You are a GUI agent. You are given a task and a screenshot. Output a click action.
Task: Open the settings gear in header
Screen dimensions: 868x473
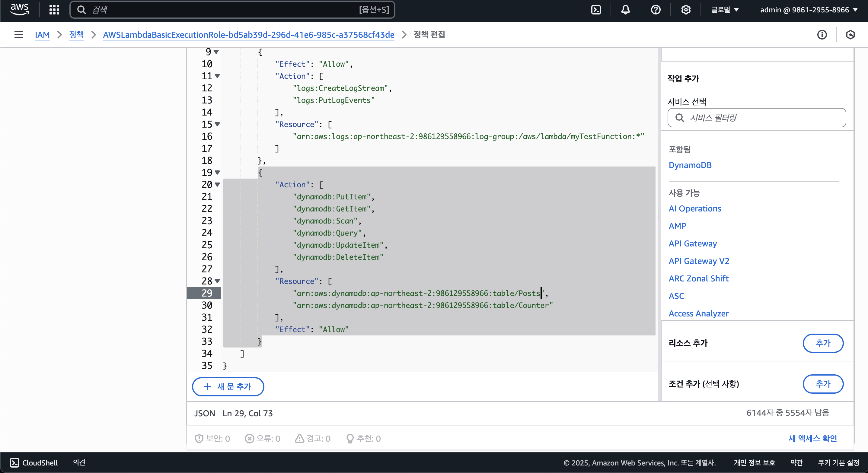point(686,10)
